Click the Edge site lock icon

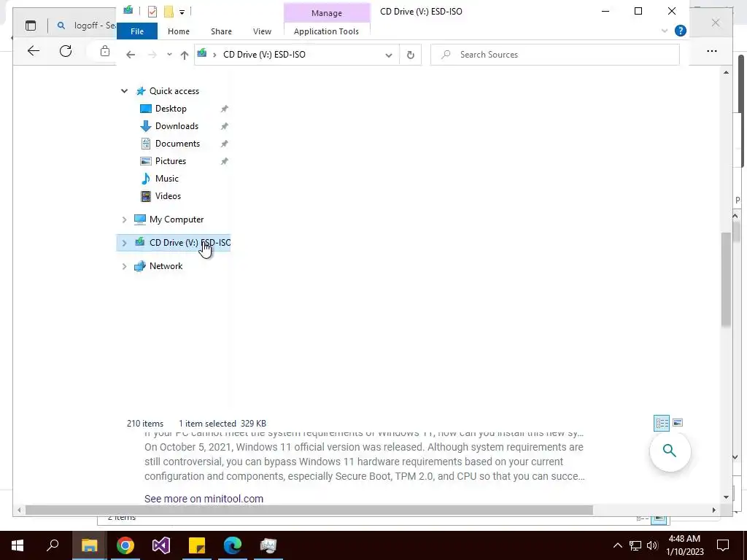pyautogui.click(x=105, y=51)
